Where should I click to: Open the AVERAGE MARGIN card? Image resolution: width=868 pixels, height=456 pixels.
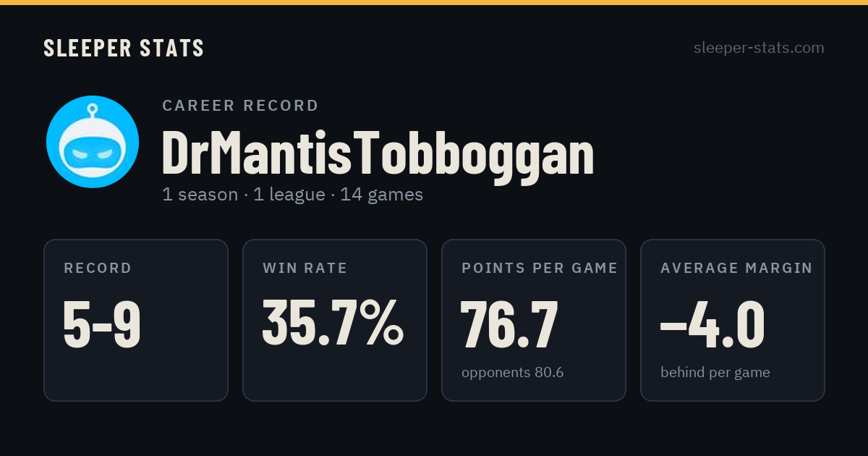click(x=733, y=320)
